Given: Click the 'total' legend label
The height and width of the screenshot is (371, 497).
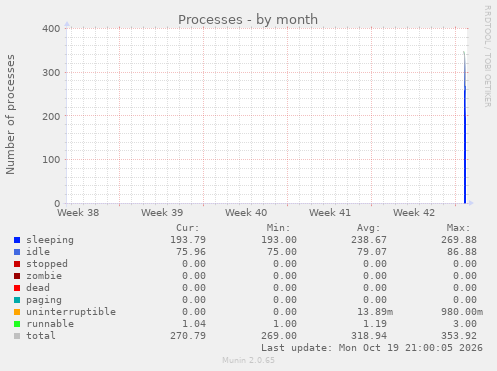Looking at the screenshot, I should click(x=41, y=336).
